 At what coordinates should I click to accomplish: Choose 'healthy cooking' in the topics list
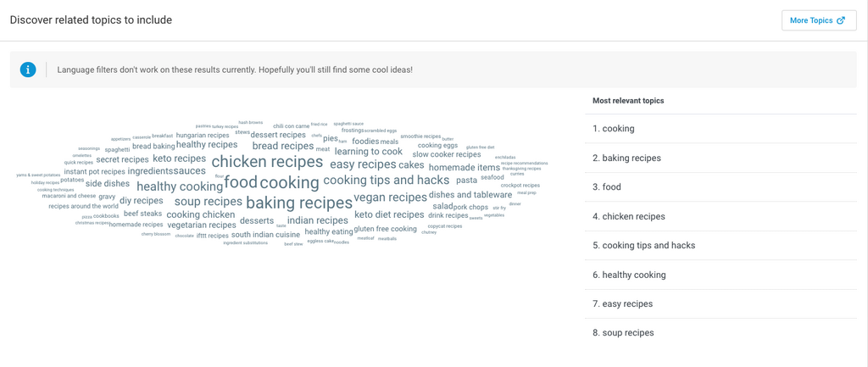634,275
